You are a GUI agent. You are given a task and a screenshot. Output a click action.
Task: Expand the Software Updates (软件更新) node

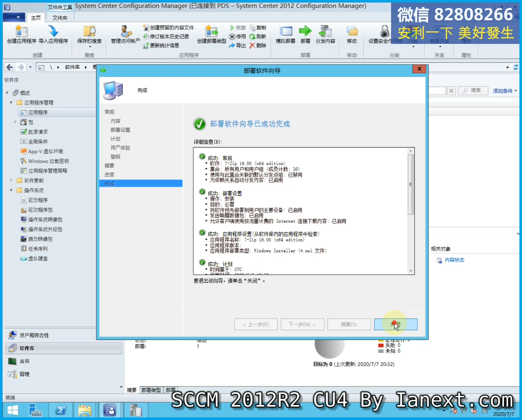pyautogui.click(x=11, y=181)
